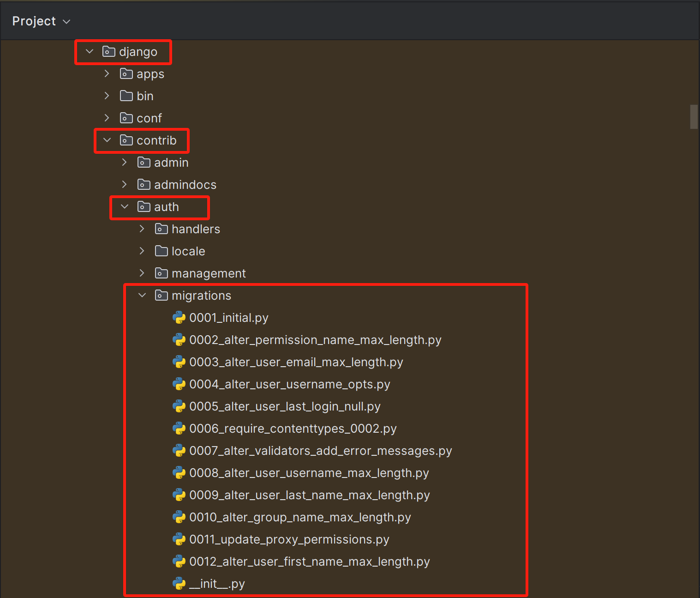Click the django folder icon
The width and height of the screenshot is (700, 598).
point(108,52)
